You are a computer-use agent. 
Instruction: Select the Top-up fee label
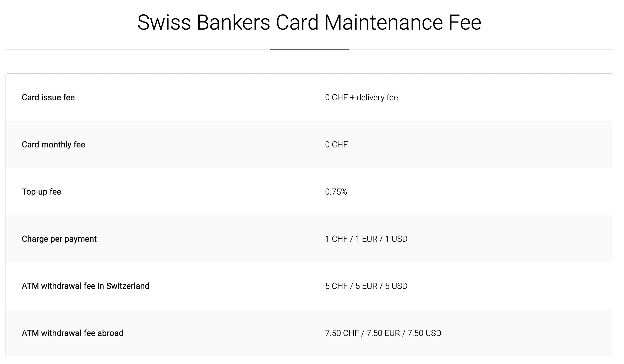(41, 192)
